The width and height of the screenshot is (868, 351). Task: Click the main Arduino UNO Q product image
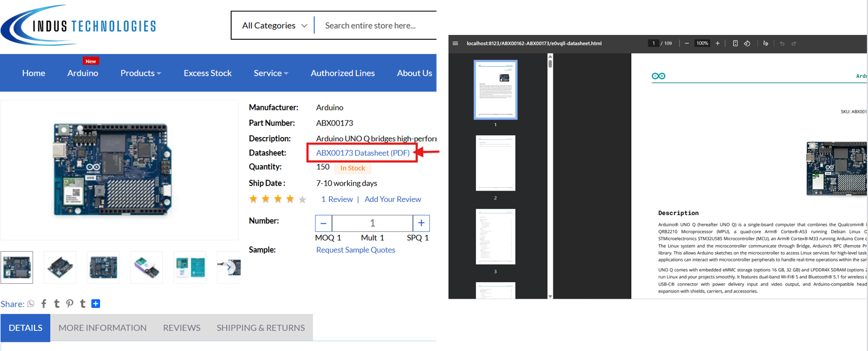(112, 169)
